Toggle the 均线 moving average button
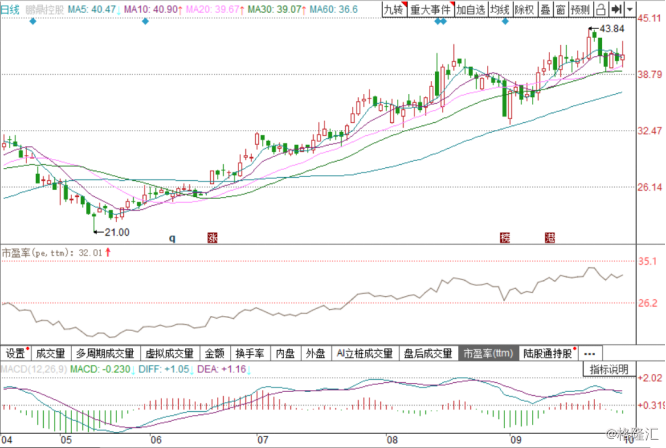Image resolution: width=666 pixels, height=448 pixels. click(x=500, y=9)
